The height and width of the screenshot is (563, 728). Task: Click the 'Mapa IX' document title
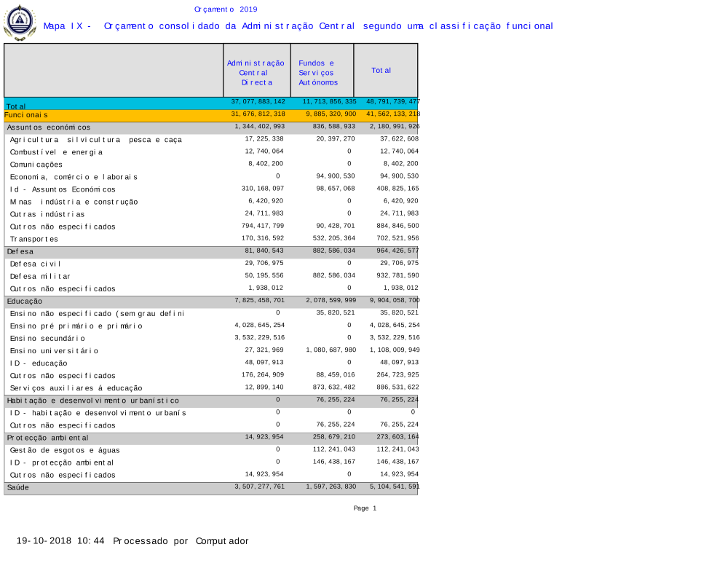[x=298, y=26]
